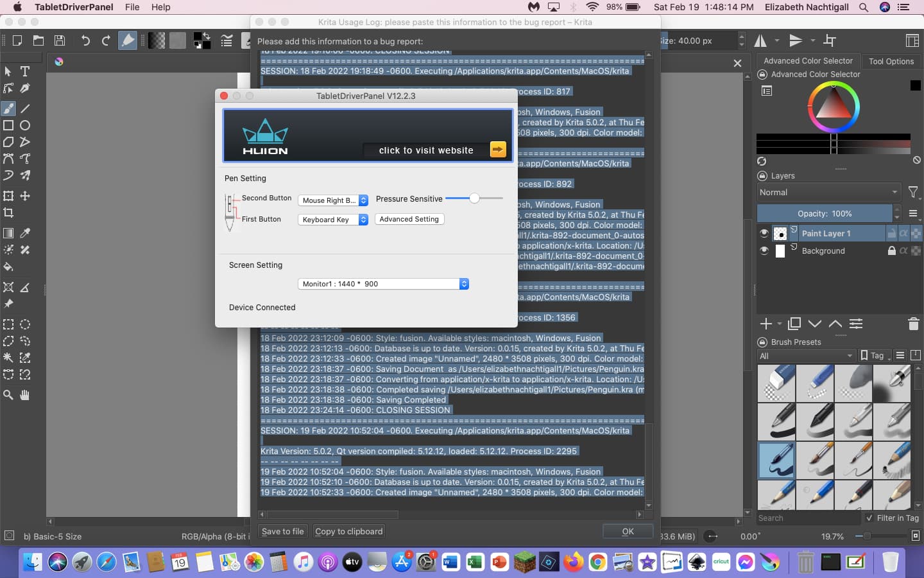The width and height of the screenshot is (924, 578).
Task: Open the workspace chooser in toolbar
Action: pos(912,40)
